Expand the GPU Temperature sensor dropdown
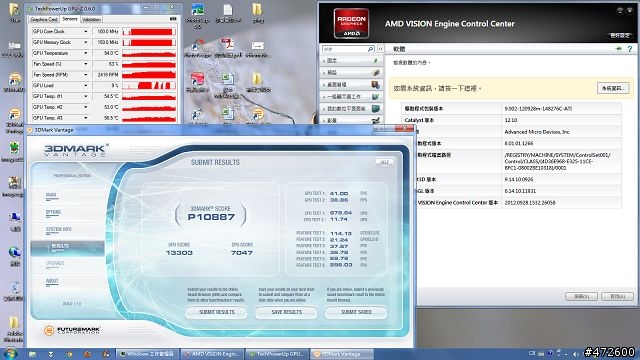Image resolution: width=640 pixels, height=360 pixels. [x=86, y=53]
